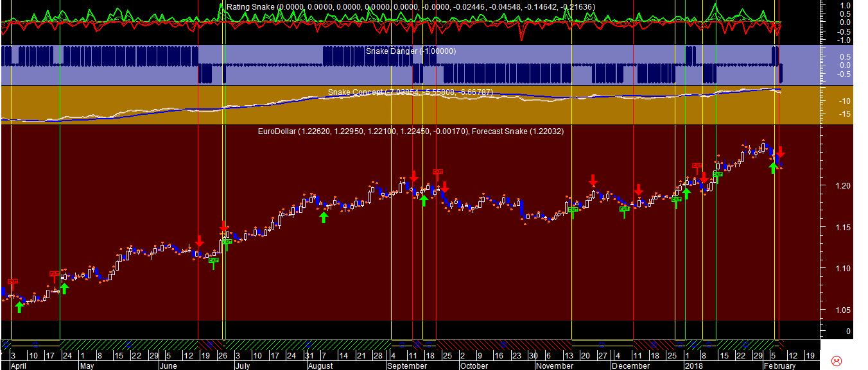Select the green buy arrow in early April
Viewport: 868px width, 370px height.
pos(19,307)
